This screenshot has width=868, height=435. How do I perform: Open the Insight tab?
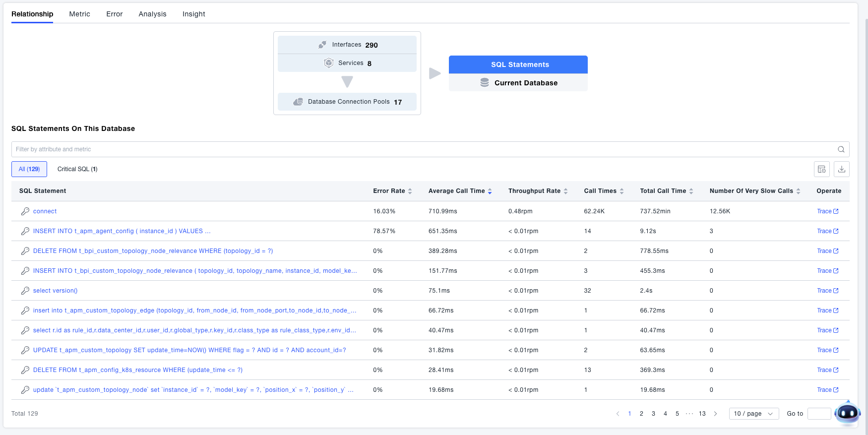click(193, 14)
